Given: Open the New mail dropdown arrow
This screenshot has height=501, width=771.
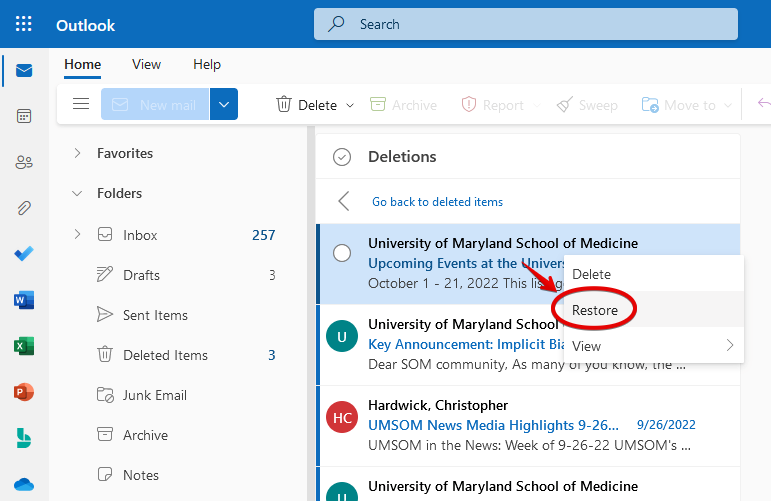Looking at the screenshot, I should [x=224, y=104].
